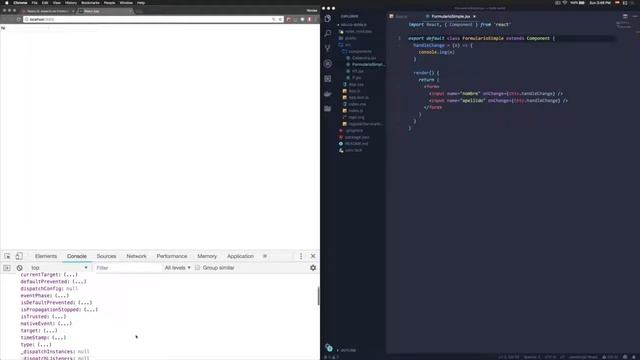
Task: Show the console sidebar icon
Action: coord(7,268)
